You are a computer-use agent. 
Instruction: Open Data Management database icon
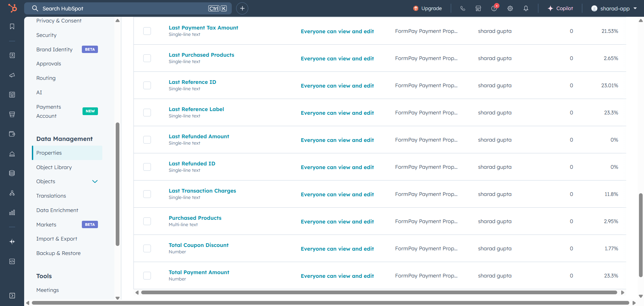click(x=12, y=173)
